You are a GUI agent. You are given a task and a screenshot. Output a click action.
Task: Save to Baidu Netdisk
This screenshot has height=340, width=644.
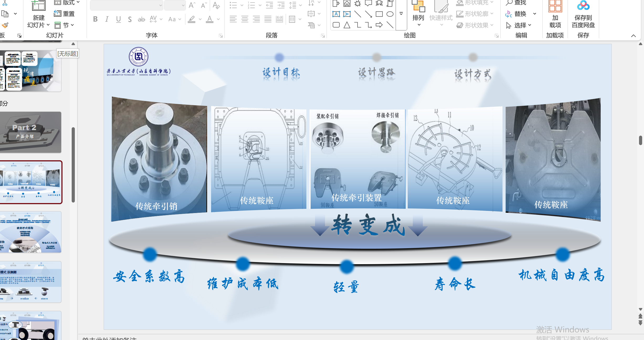coord(583,14)
